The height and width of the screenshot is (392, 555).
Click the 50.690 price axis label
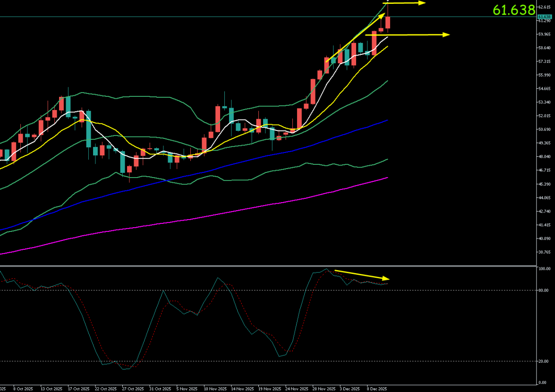click(x=545, y=129)
